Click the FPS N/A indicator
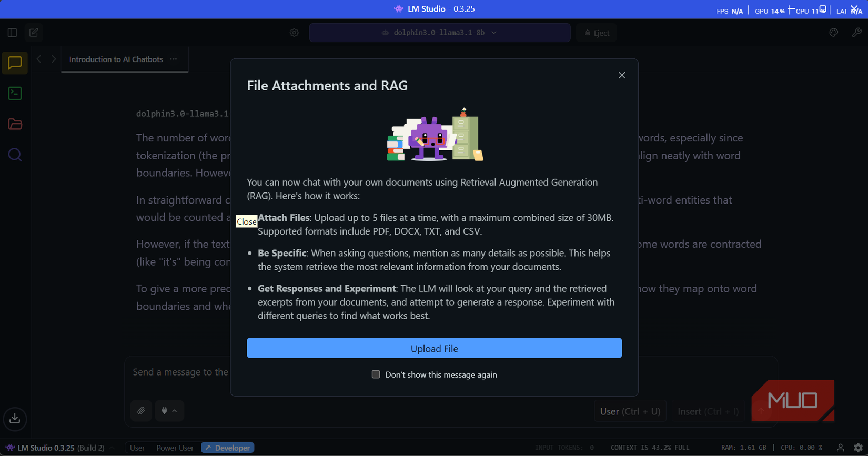The height and width of the screenshot is (456, 868). point(730,11)
